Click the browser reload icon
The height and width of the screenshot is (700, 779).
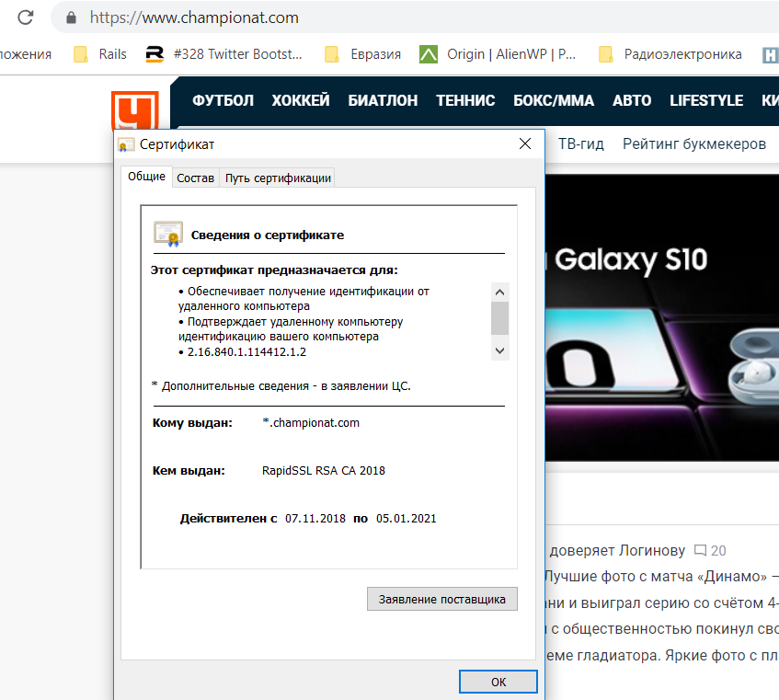tap(26, 17)
